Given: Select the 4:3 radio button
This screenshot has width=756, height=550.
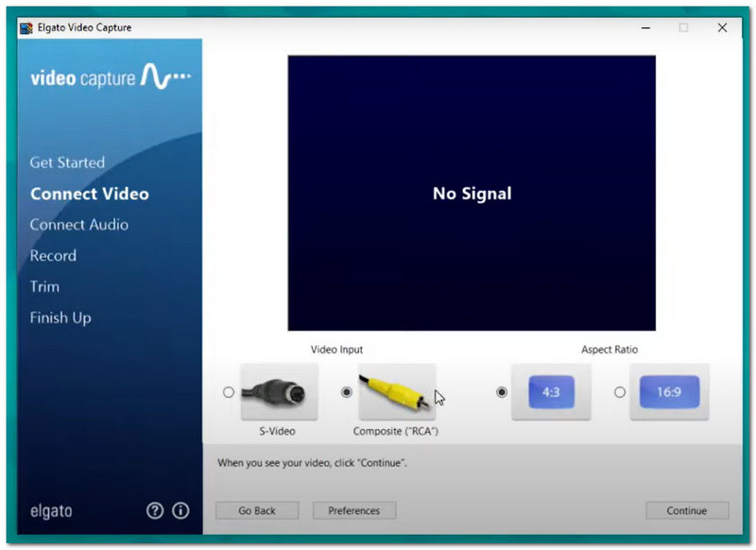Looking at the screenshot, I should [x=500, y=390].
